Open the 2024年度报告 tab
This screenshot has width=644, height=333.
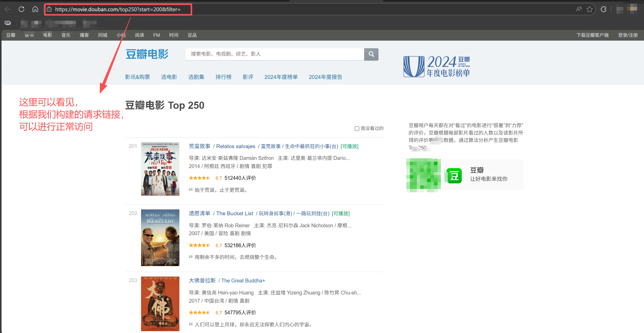(326, 77)
